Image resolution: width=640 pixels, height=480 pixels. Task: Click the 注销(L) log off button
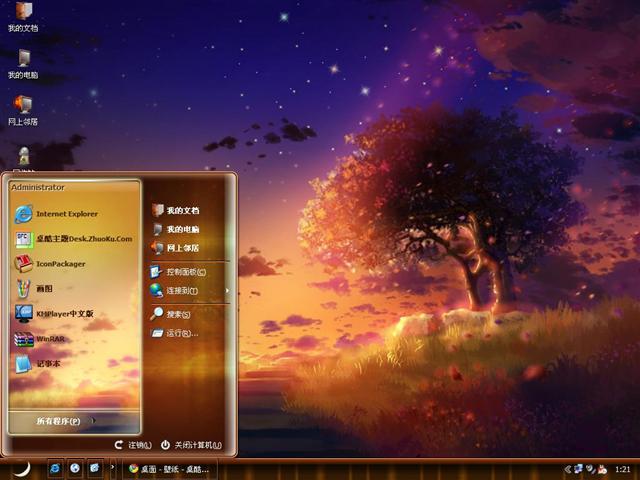[133, 445]
